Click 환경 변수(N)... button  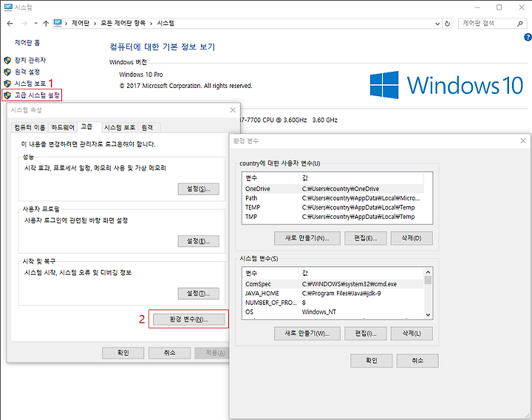coord(188,319)
